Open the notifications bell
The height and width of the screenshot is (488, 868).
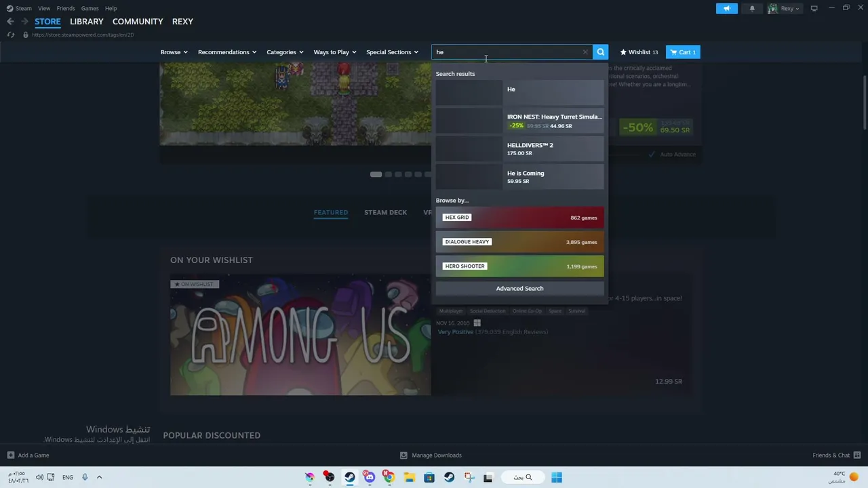[x=752, y=8]
